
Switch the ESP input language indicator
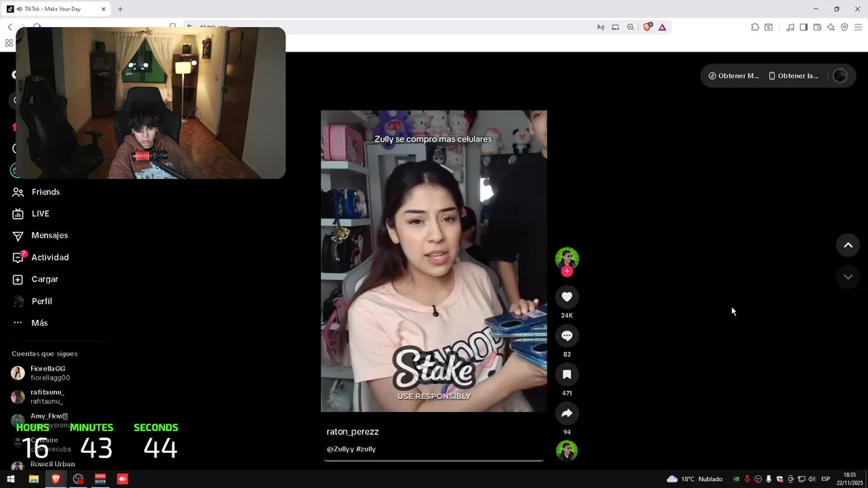tap(825, 479)
